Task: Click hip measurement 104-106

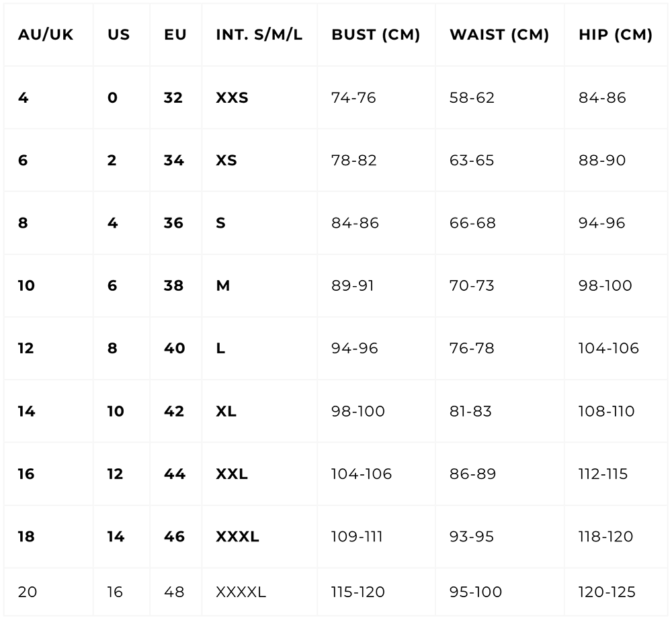Action: pyautogui.click(x=608, y=349)
